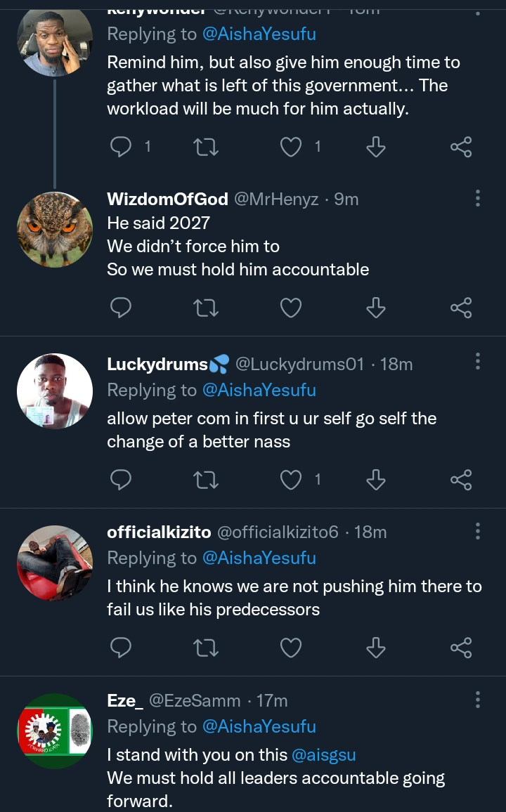
Task: Share officialkizito's tweet
Action: (x=461, y=648)
